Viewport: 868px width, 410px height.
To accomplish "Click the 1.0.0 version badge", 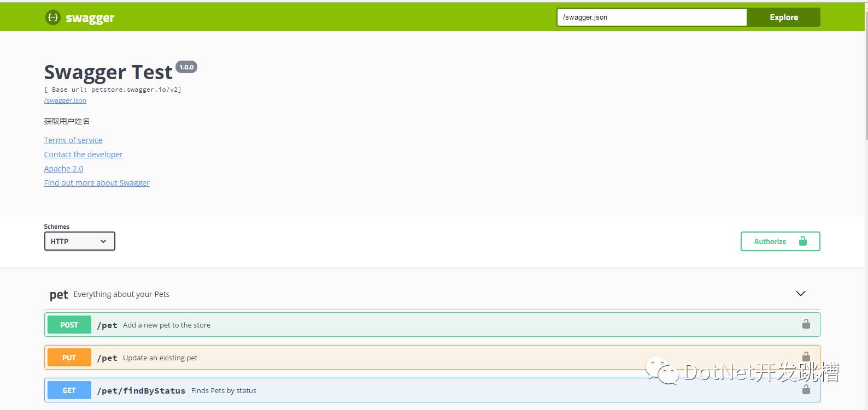I will click(186, 67).
